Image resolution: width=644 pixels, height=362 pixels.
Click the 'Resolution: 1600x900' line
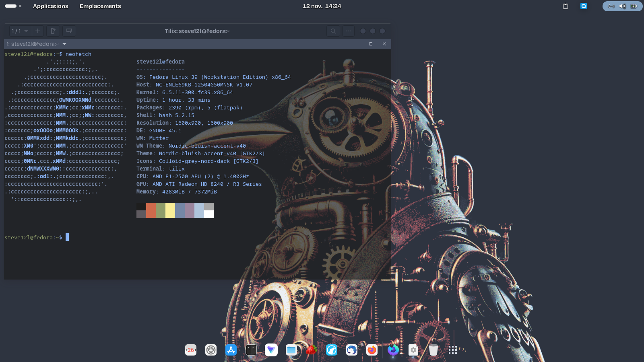184,123
